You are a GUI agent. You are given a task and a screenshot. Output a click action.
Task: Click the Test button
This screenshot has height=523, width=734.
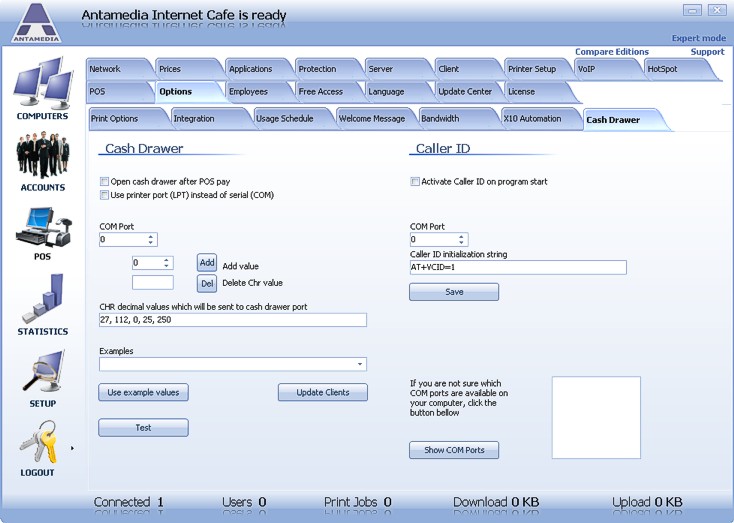point(143,427)
